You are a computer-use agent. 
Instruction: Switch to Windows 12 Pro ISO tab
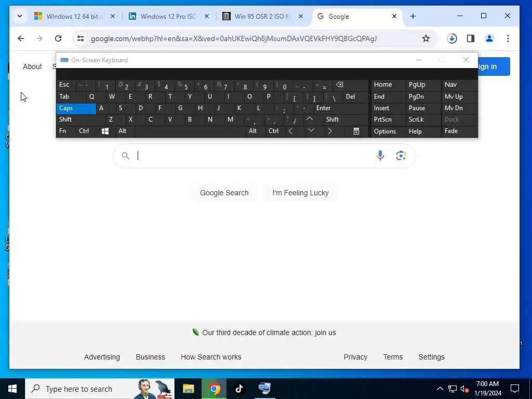168,16
